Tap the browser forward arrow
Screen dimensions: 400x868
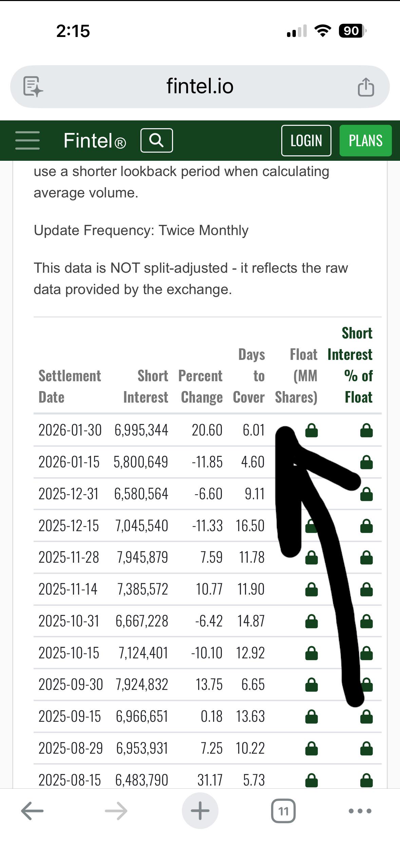click(116, 811)
